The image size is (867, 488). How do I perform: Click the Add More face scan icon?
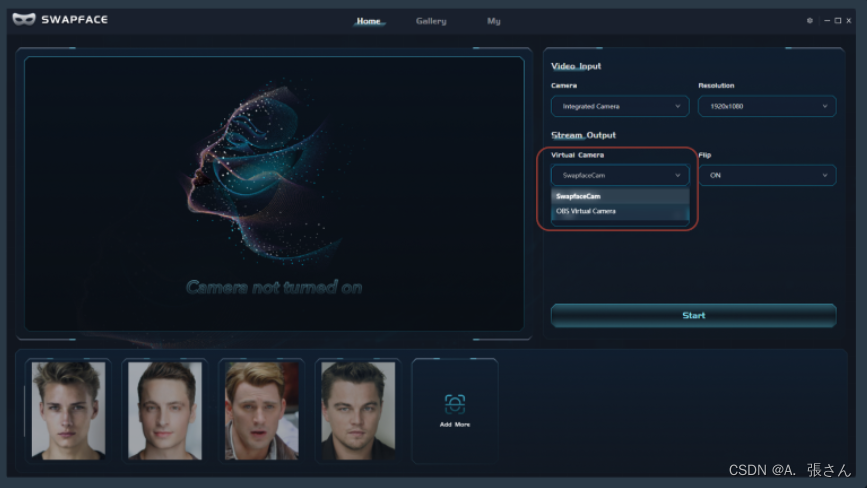click(455, 404)
